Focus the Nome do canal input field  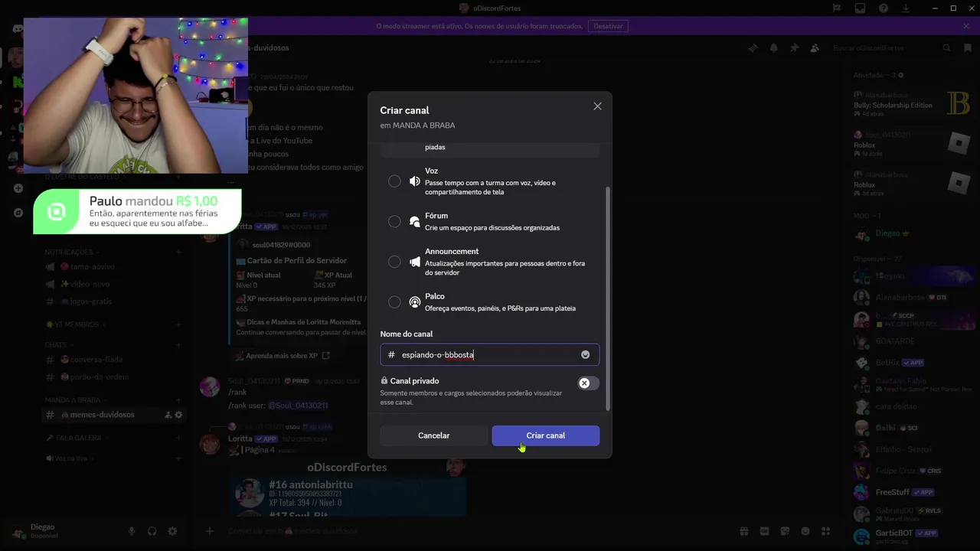click(489, 354)
